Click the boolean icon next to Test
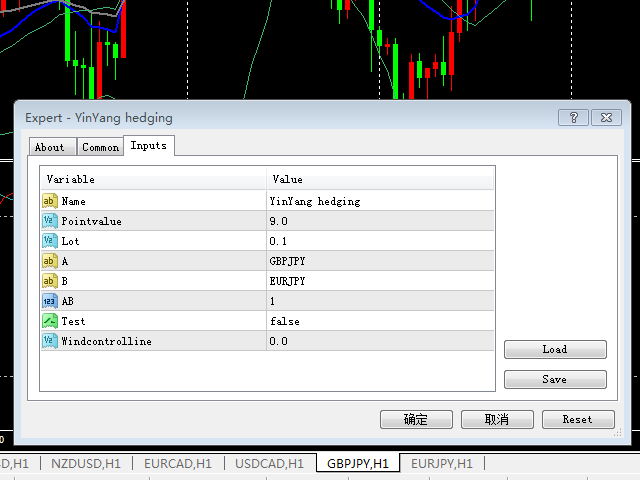The image size is (640, 480). (x=50, y=321)
